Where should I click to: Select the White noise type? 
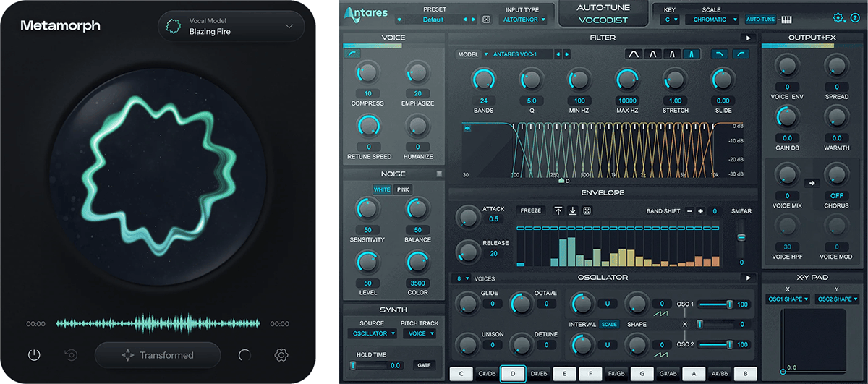(381, 189)
